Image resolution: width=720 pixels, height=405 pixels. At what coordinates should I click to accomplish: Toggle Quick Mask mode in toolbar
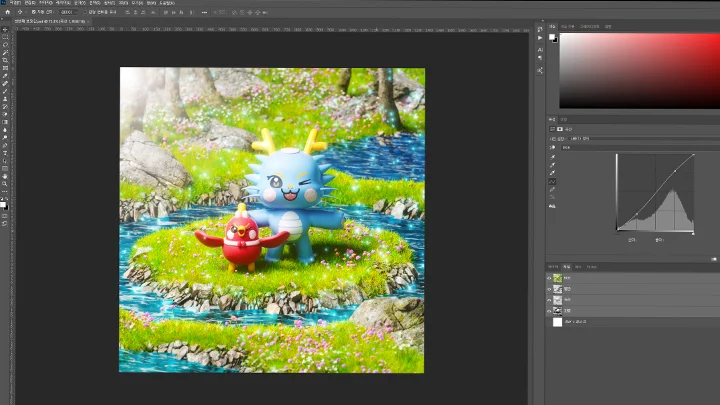point(5,216)
